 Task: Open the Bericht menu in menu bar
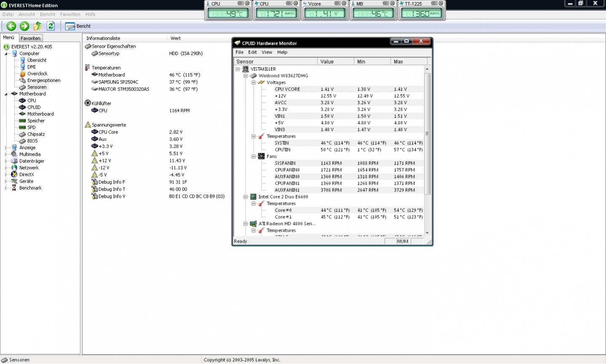coord(48,14)
